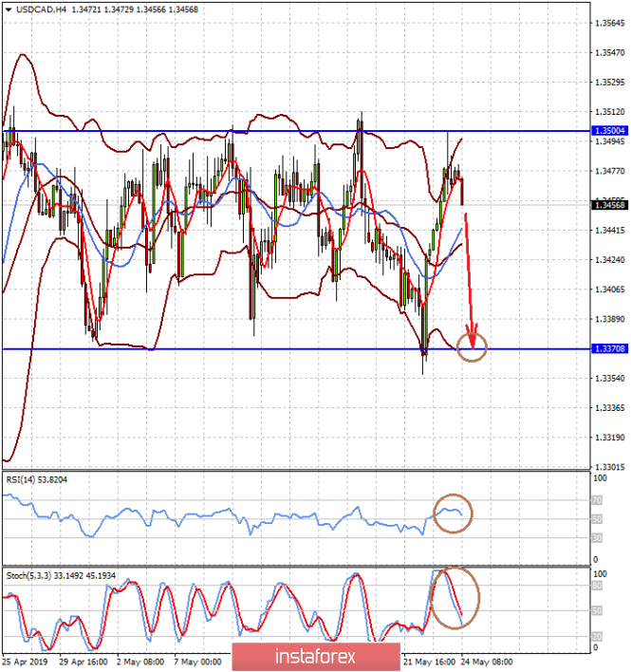This screenshot has height=672, width=631.
Task: Click the brown circle at support target
Action: [x=472, y=346]
